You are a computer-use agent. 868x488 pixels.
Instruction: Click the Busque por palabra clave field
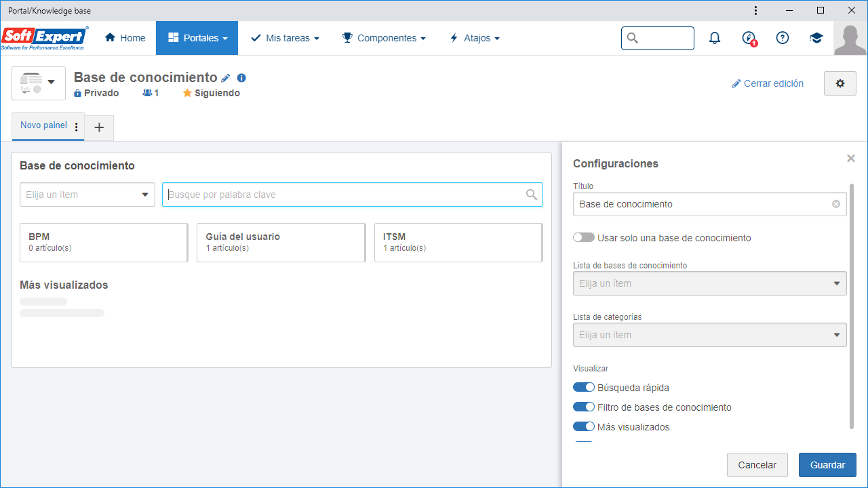coord(353,195)
